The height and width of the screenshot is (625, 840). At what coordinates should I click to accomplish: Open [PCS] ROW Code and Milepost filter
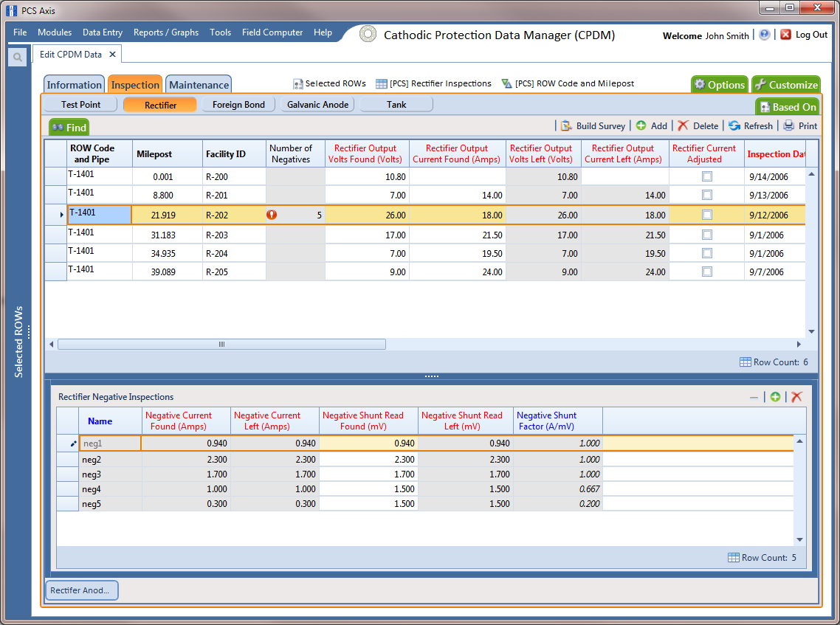(506, 83)
